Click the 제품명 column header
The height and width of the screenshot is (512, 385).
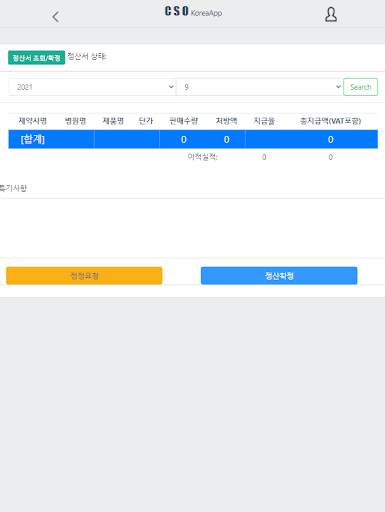point(113,121)
